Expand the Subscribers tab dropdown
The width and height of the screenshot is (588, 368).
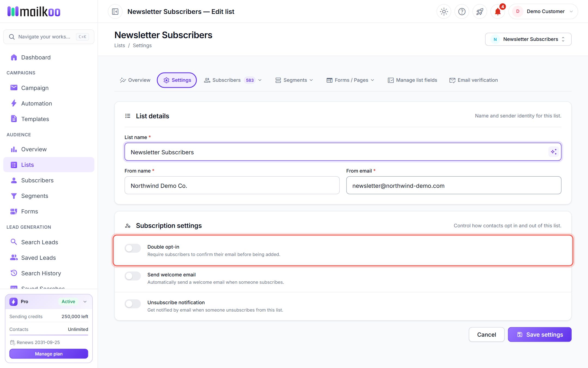(260, 80)
